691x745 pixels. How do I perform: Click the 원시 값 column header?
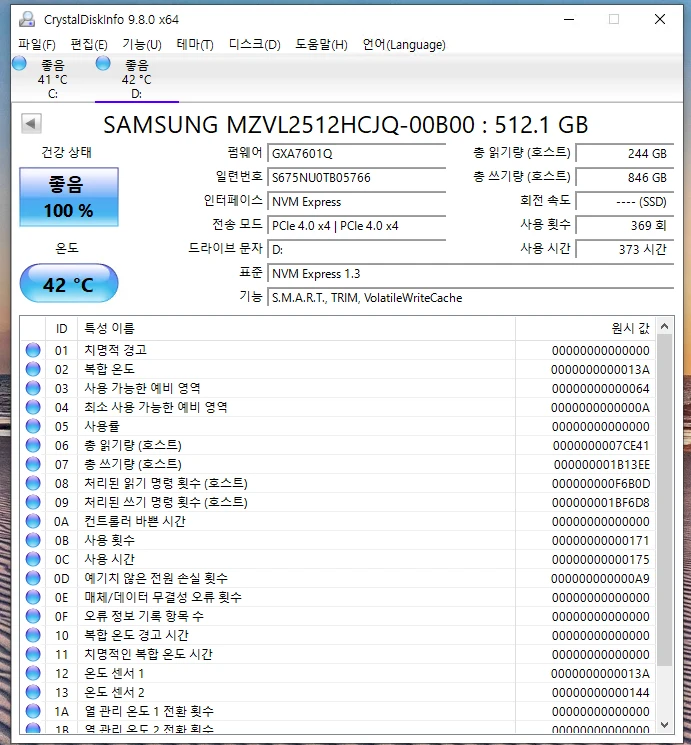click(x=585, y=328)
